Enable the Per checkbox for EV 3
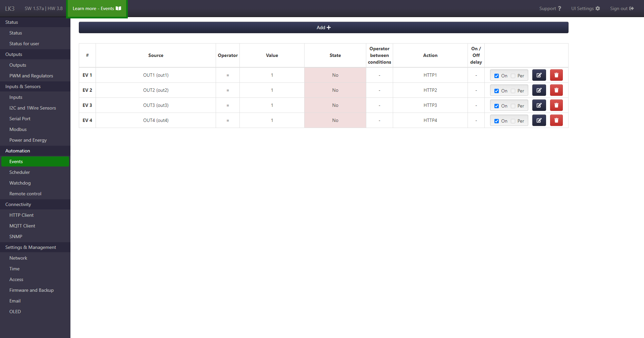 pos(513,106)
